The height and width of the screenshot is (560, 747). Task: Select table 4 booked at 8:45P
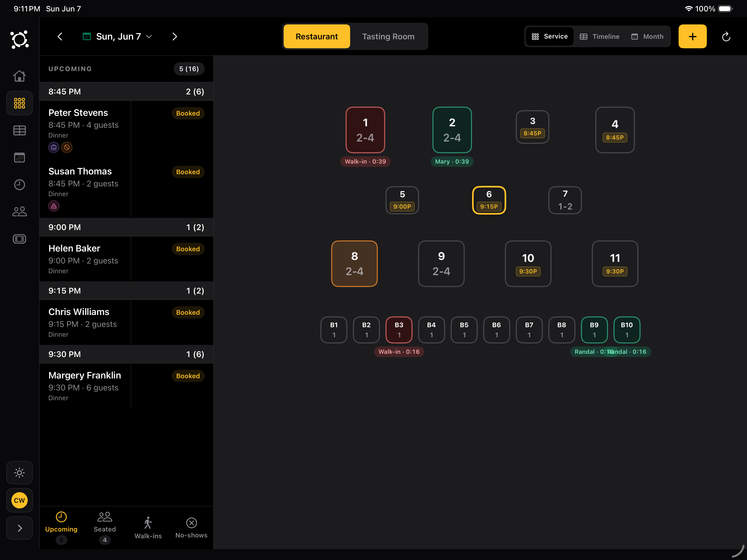click(x=615, y=130)
